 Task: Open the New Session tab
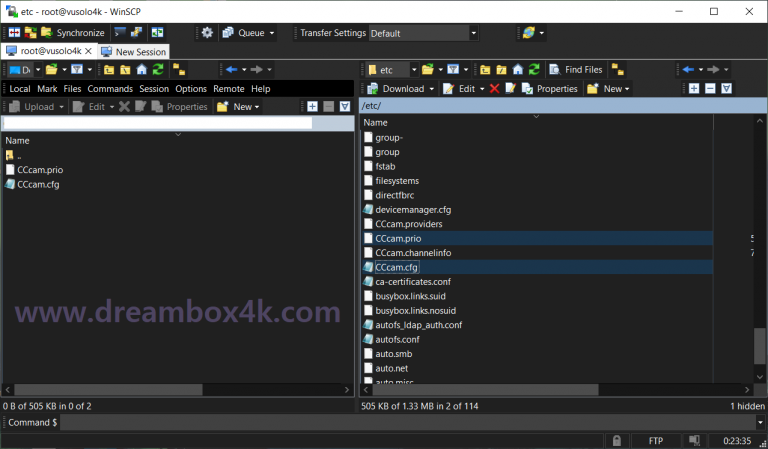(134, 51)
